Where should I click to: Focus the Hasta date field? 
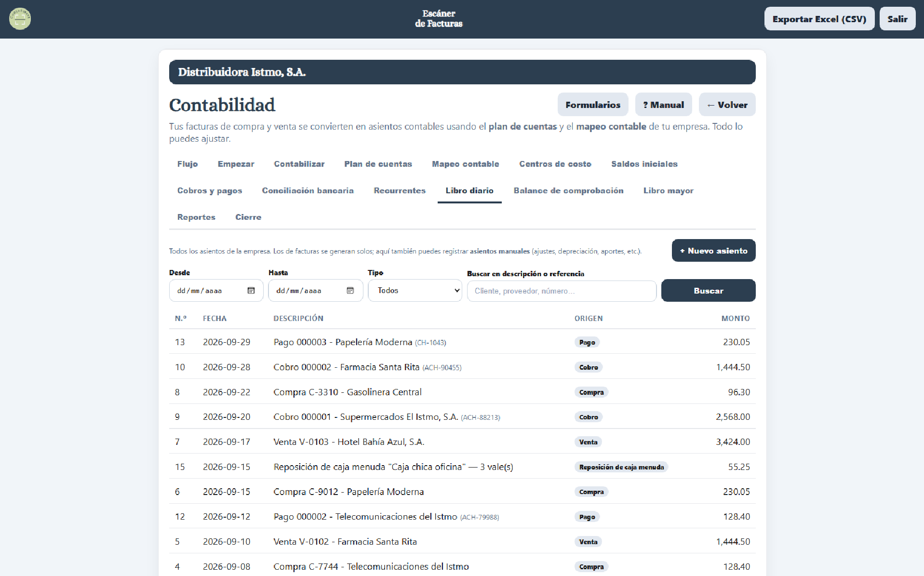[315, 291]
